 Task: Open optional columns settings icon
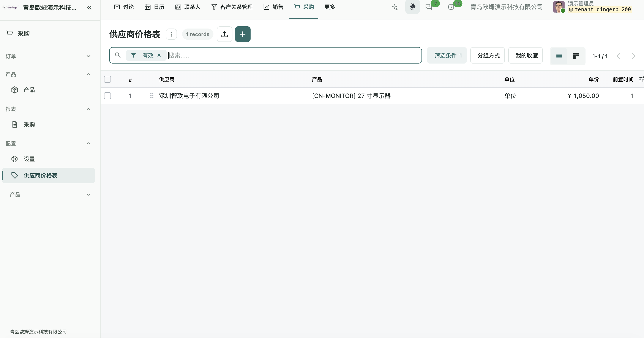pyautogui.click(x=641, y=79)
